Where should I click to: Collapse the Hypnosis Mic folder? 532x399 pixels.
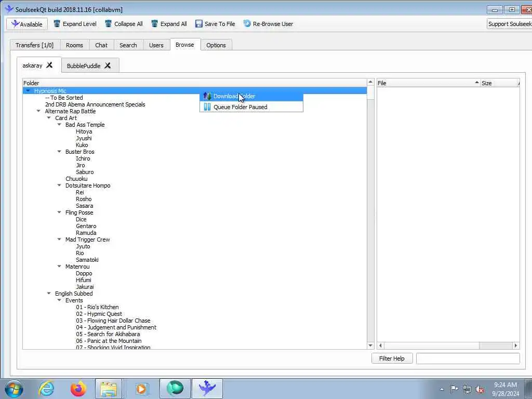pos(28,90)
